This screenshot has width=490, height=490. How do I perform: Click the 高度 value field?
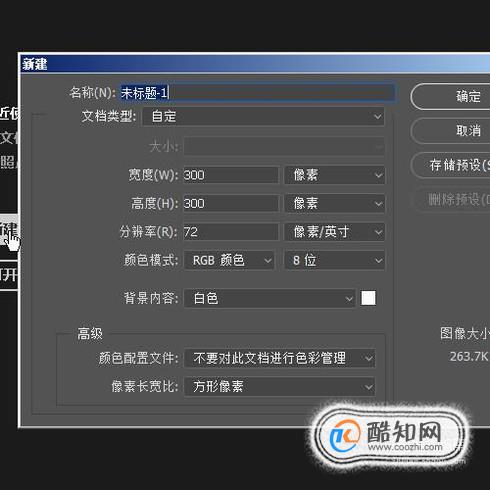[231, 203]
